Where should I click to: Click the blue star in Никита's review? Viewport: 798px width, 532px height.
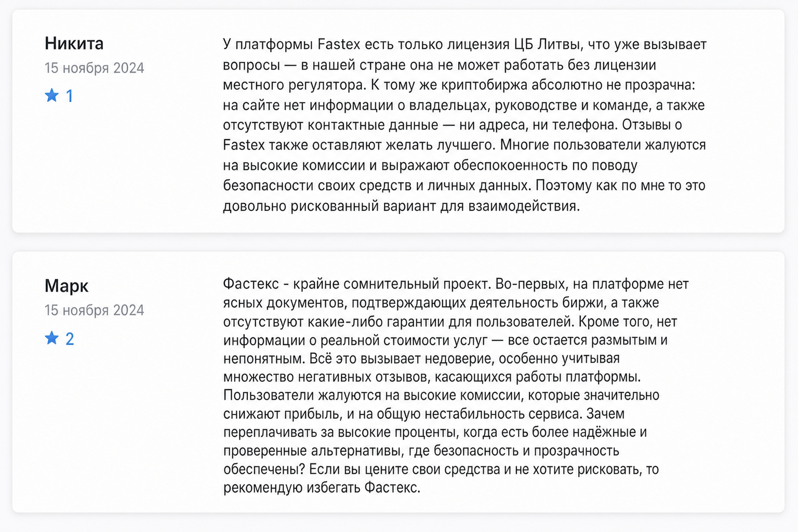pos(51,95)
